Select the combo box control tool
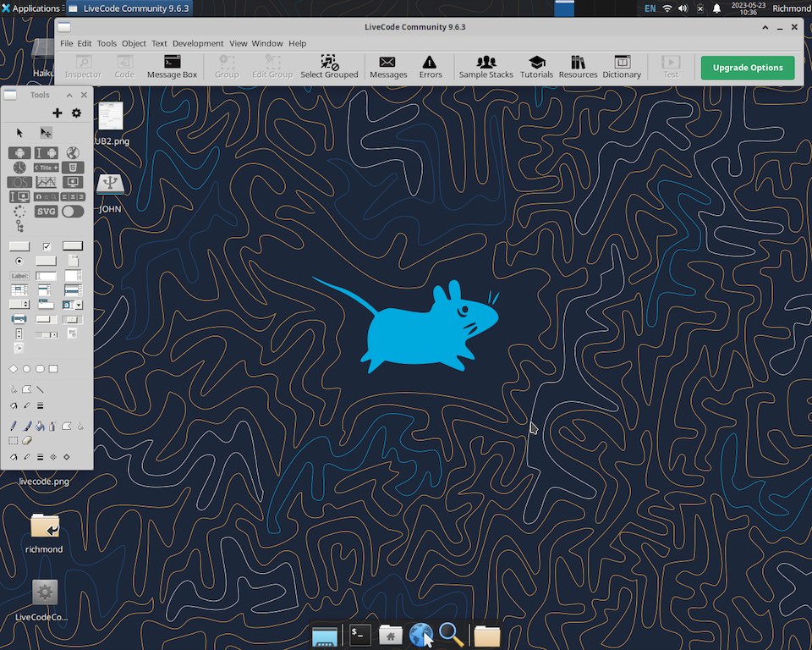Image resolution: width=812 pixels, height=650 pixels. coord(73,304)
